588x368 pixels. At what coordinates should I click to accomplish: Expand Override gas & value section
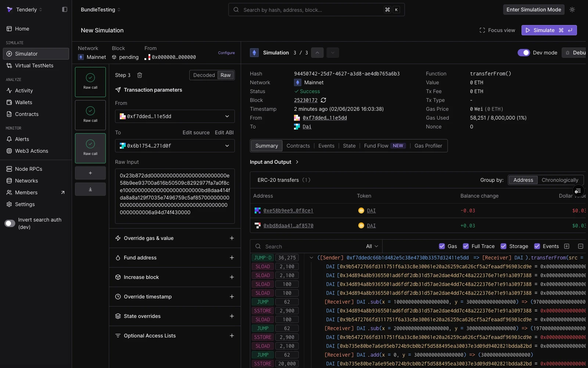[175, 238]
